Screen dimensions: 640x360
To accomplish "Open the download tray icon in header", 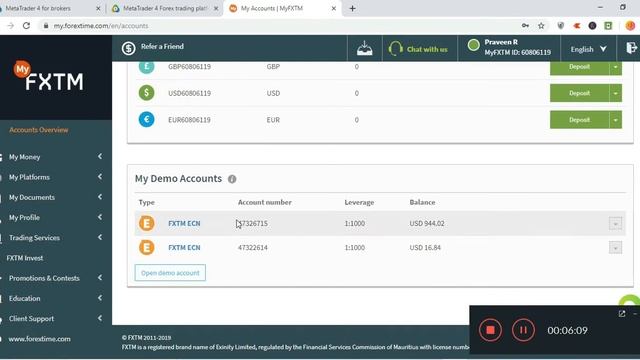I will tap(364, 49).
